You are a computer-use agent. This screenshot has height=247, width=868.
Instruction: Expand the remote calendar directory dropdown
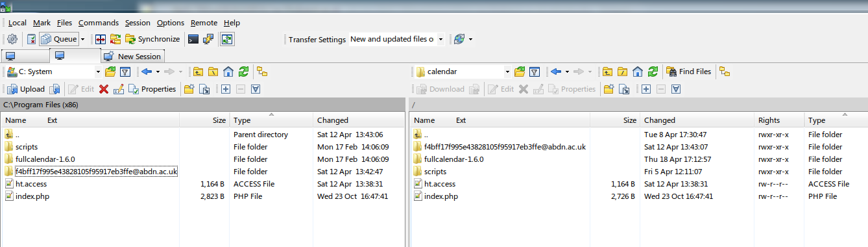click(x=507, y=71)
